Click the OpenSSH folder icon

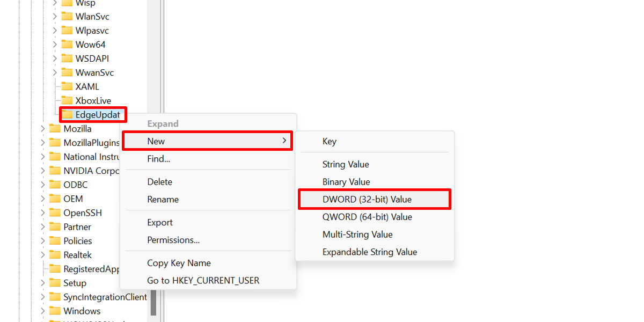pyautogui.click(x=56, y=212)
